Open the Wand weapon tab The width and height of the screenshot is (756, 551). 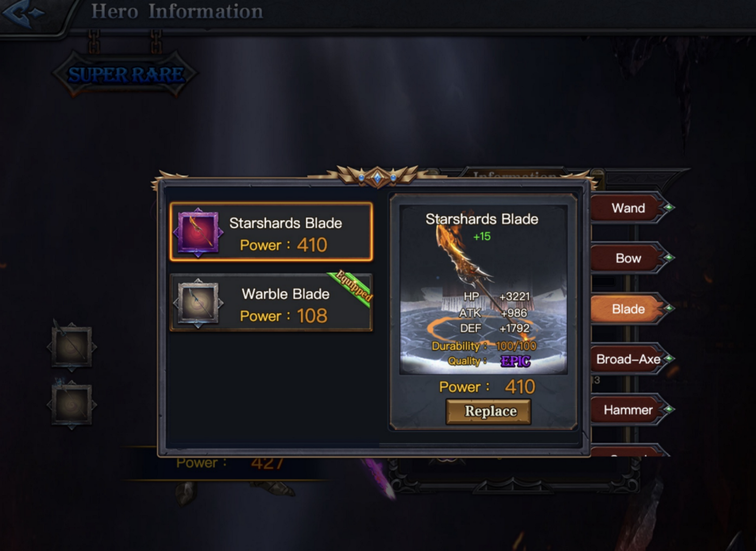(x=628, y=208)
